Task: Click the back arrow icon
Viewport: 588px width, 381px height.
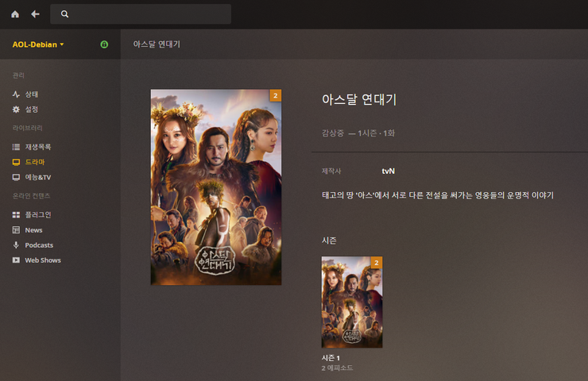Action: (x=35, y=14)
